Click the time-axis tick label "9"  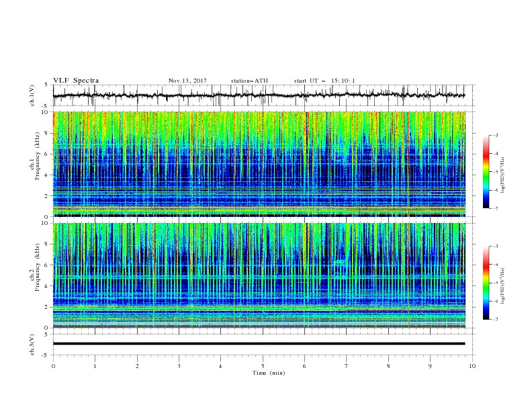[430, 366]
